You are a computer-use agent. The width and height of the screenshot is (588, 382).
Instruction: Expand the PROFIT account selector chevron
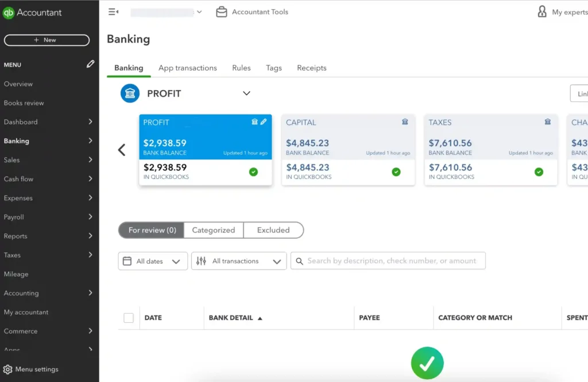(x=246, y=93)
